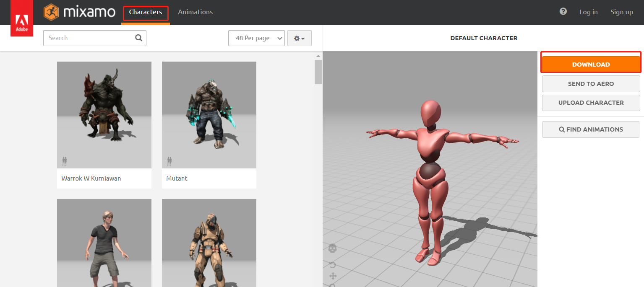Switch to the Animations tab
Image resolution: width=644 pixels, height=287 pixels.
coord(195,12)
